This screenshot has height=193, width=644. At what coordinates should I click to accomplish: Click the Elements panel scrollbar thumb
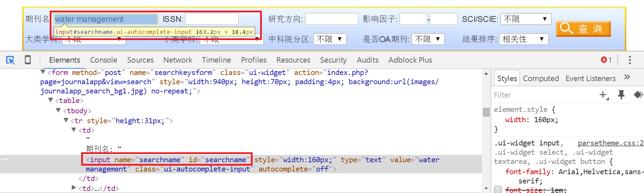[486, 112]
